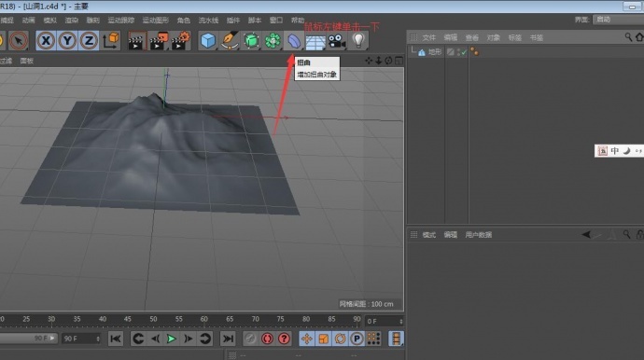This screenshot has width=644, height=360.
Task: Click the coordinate system cube icon
Action: point(110,41)
